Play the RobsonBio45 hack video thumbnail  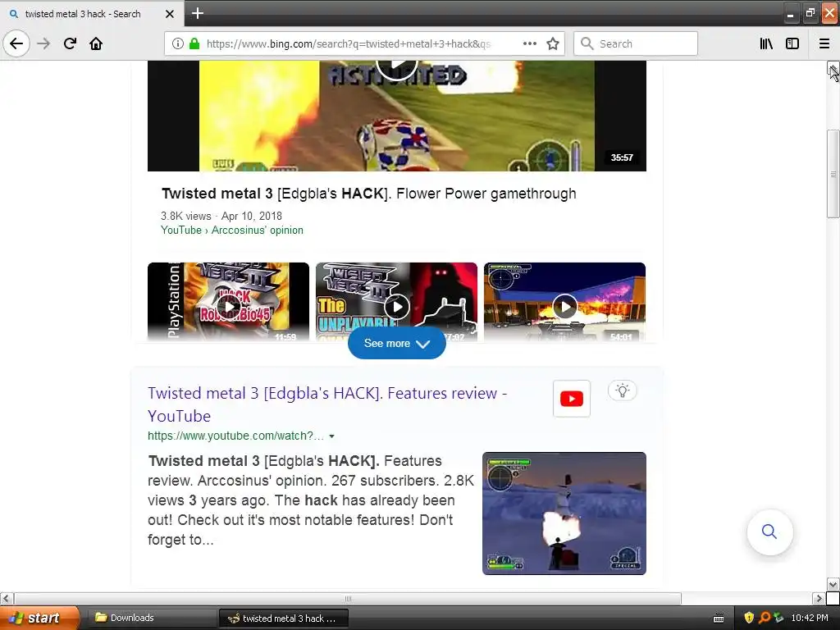point(228,301)
